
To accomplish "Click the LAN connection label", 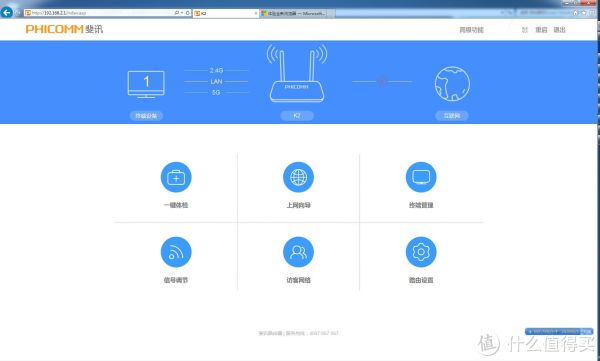I will pyautogui.click(x=216, y=82).
